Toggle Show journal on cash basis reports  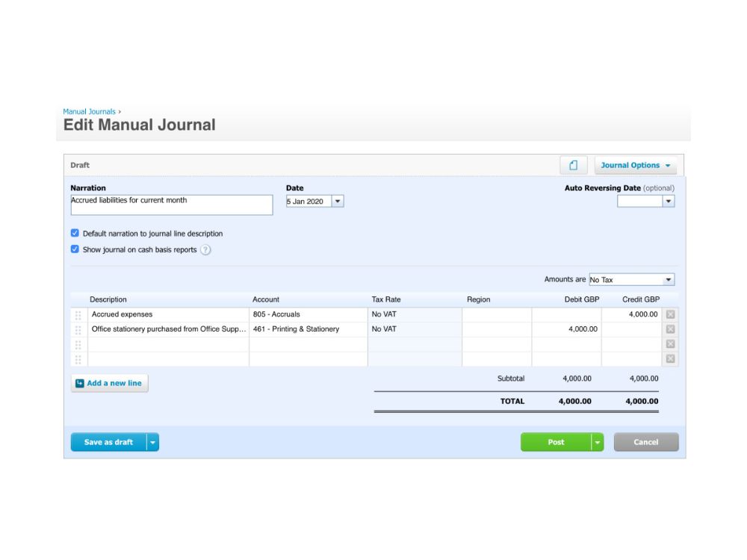tap(75, 249)
